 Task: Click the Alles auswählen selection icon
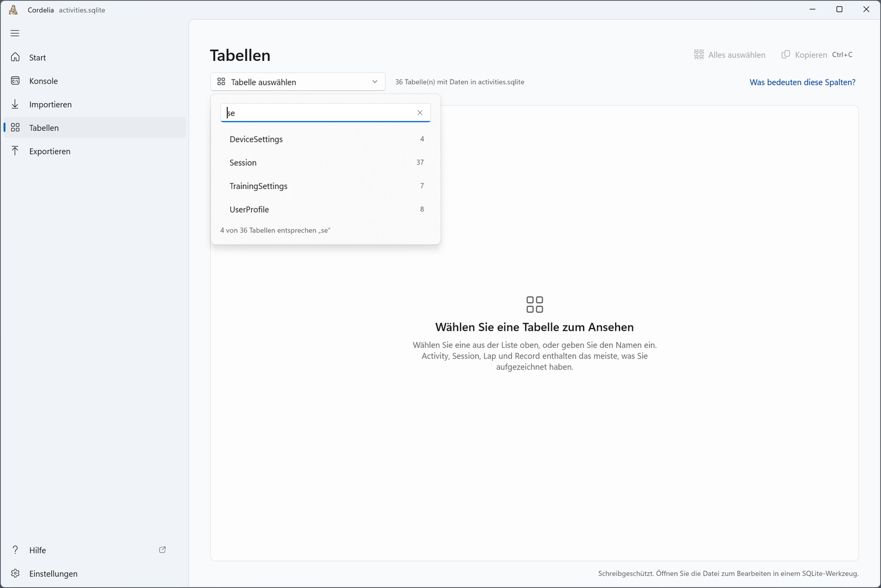699,54
